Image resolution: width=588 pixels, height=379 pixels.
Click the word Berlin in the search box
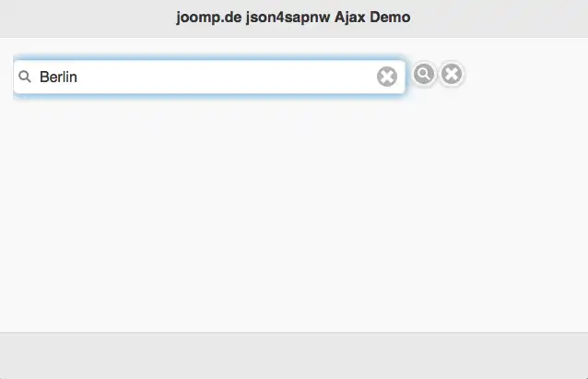tap(58, 77)
